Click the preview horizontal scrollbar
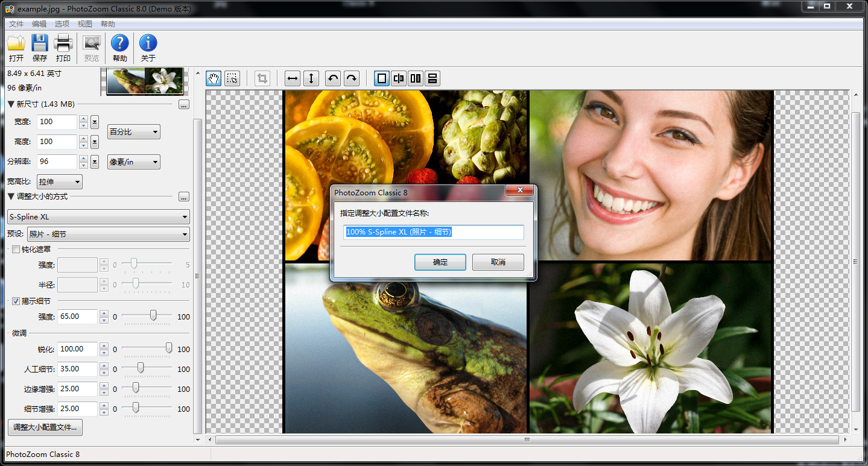 526,439
